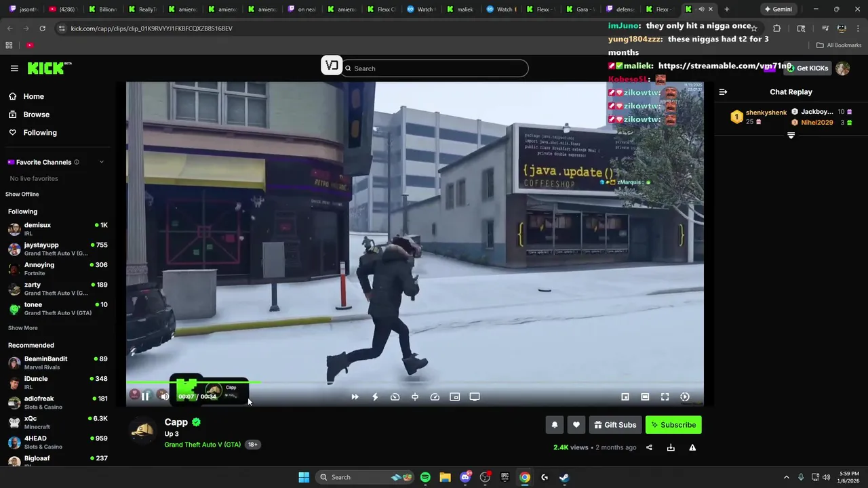Click the Capp channel name
868x488 pixels.
(176, 422)
